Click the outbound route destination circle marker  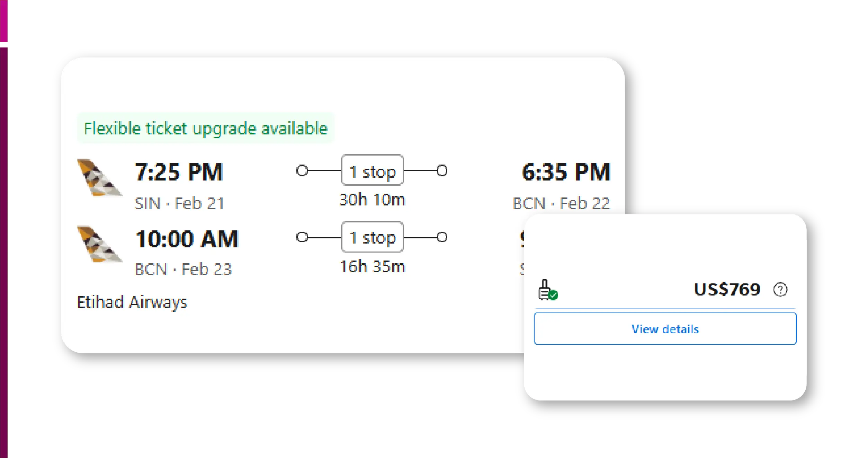click(x=442, y=170)
